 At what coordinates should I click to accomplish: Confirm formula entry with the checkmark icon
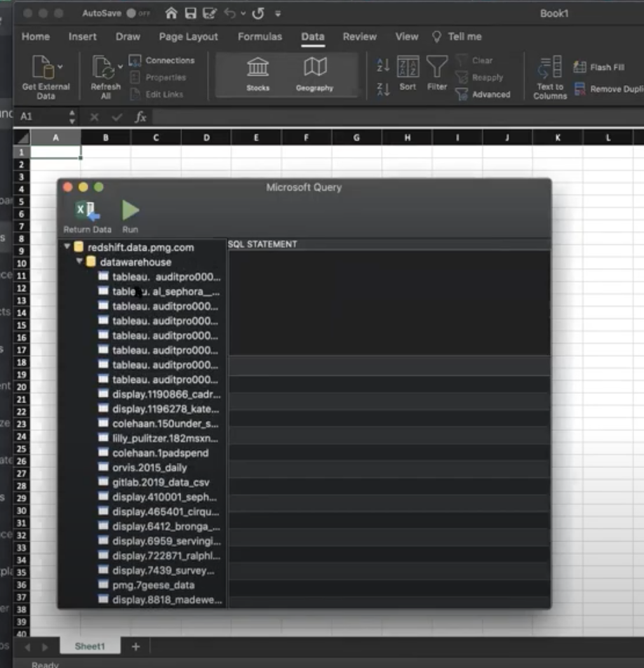(117, 117)
